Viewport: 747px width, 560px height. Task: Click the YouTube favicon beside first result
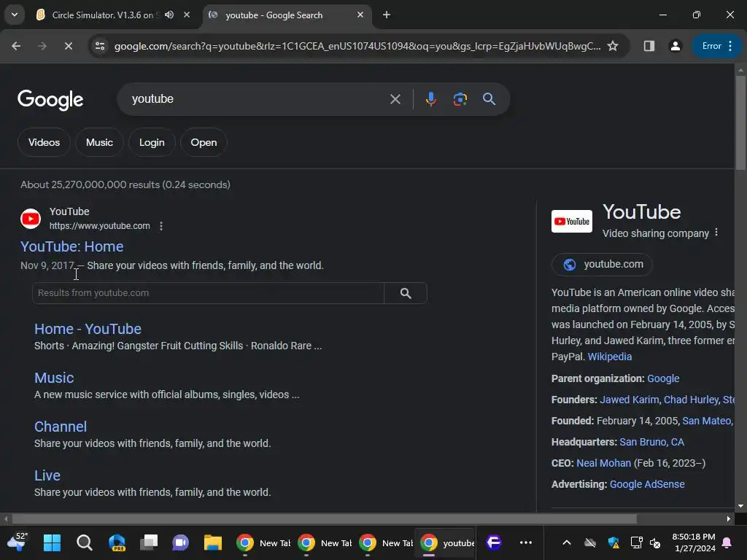31,219
